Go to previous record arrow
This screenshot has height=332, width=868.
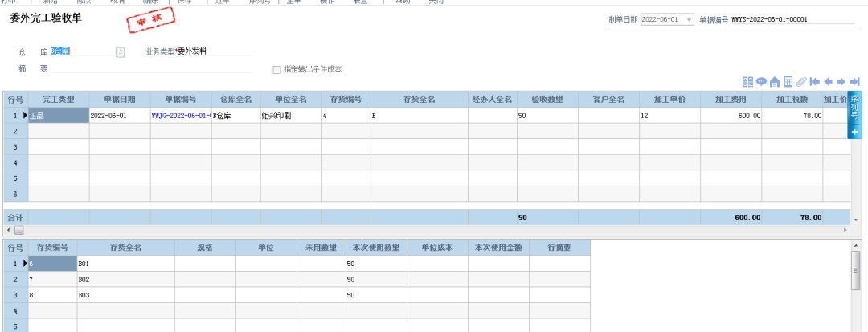point(828,81)
